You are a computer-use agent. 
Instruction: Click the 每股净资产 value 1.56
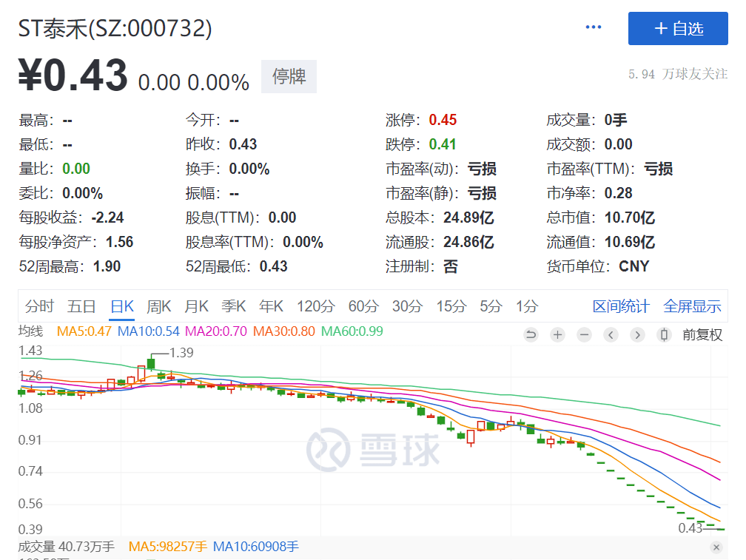[x=119, y=242]
